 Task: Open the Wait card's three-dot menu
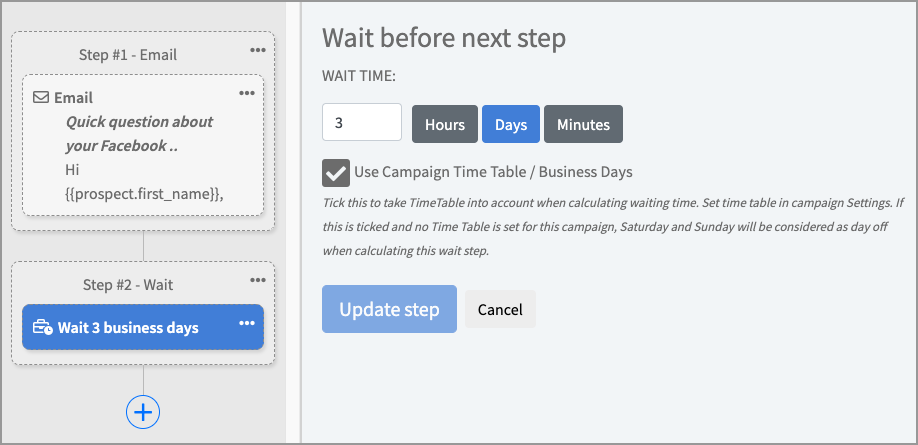(x=246, y=324)
